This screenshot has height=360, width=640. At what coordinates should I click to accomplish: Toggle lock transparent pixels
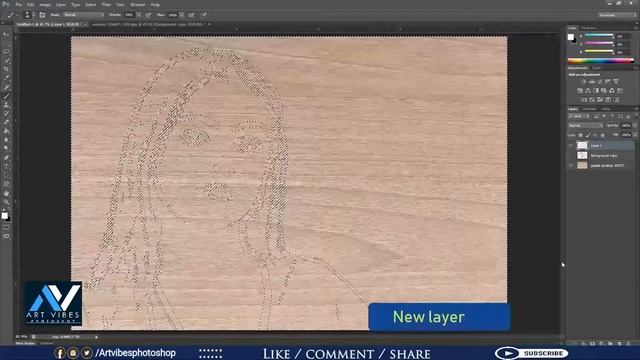[x=580, y=135]
